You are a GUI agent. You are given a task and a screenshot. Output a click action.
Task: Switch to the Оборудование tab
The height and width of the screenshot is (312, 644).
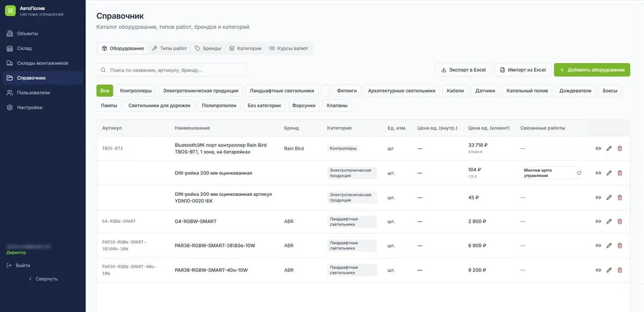pyautogui.click(x=123, y=48)
